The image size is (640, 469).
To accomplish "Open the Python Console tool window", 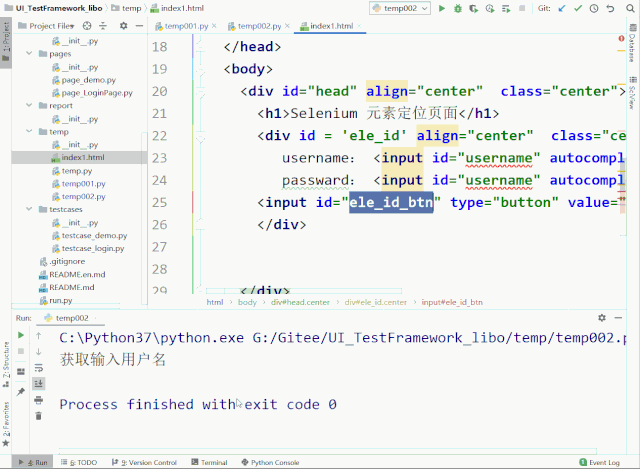I will 273,462.
